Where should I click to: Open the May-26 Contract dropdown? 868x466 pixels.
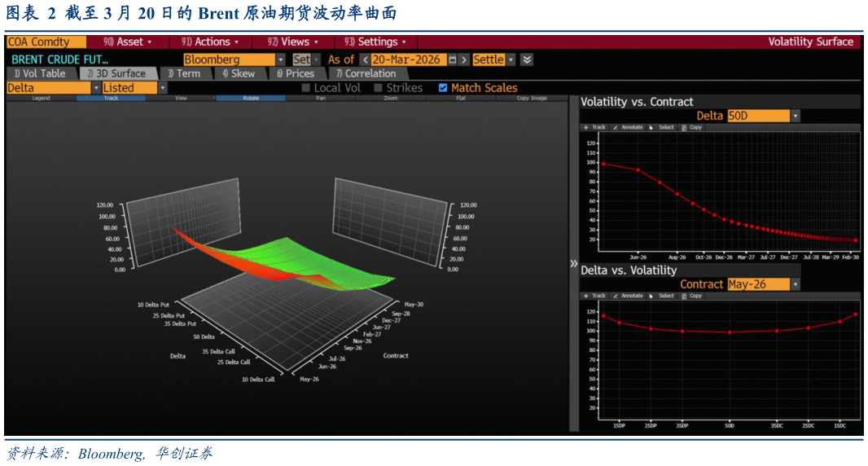[x=796, y=284]
